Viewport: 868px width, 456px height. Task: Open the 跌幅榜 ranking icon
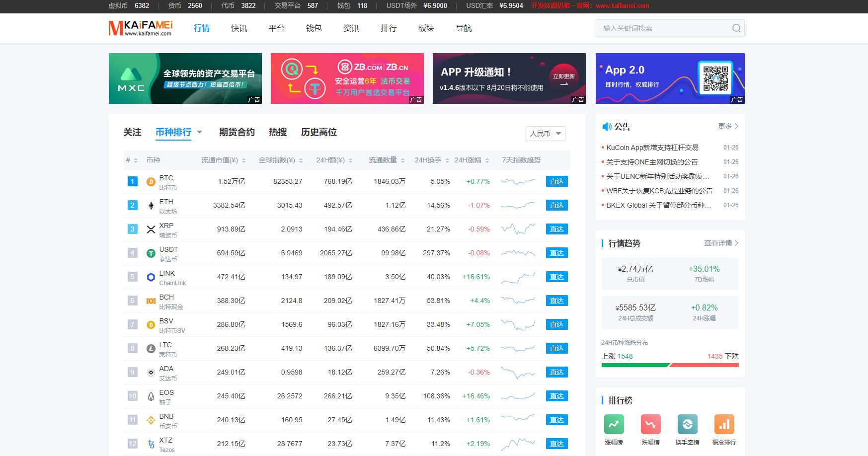click(650, 425)
